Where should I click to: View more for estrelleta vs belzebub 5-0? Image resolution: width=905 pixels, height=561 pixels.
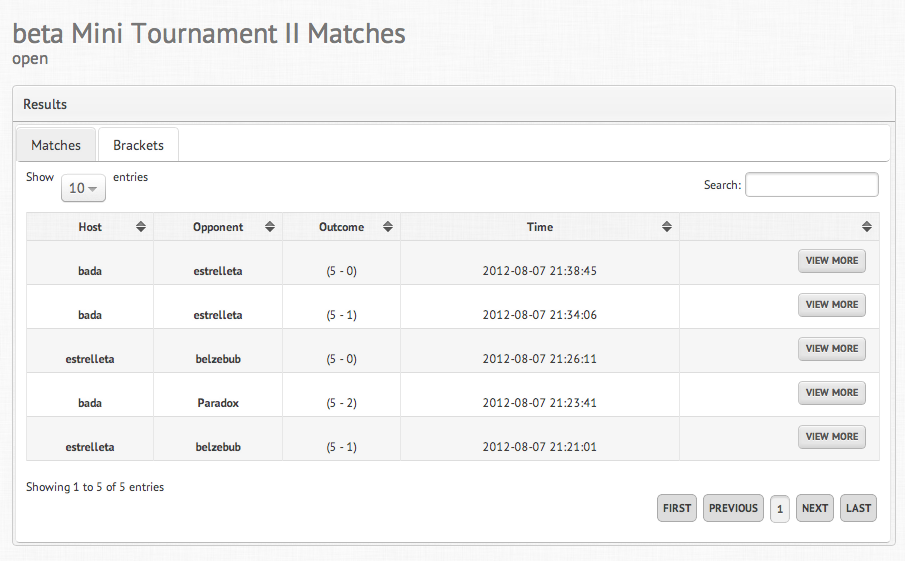[x=832, y=349]
